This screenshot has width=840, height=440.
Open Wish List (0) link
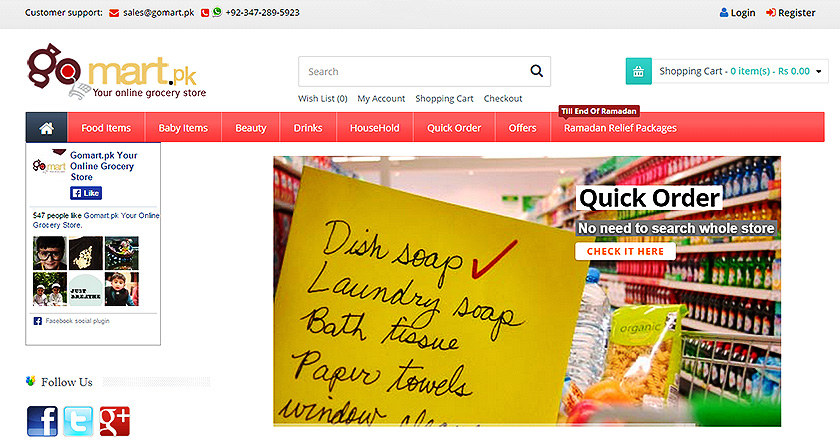[322, 99]
